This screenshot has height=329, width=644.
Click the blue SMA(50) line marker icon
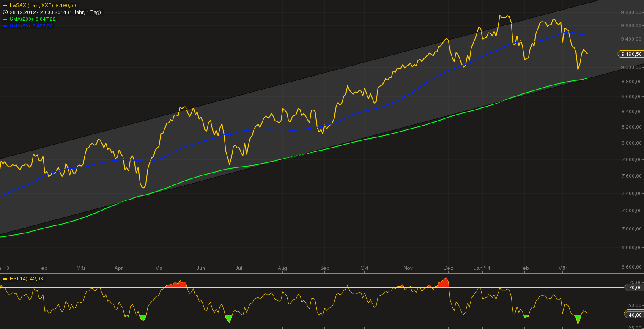4,26
